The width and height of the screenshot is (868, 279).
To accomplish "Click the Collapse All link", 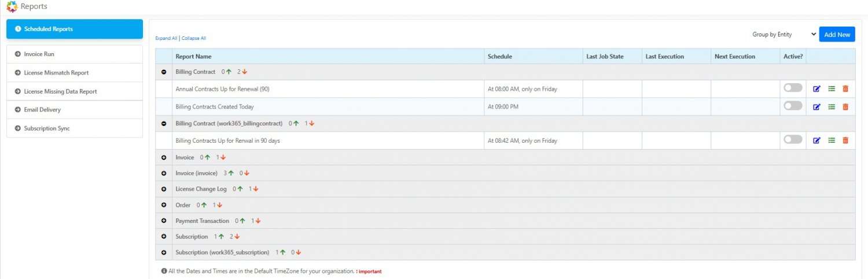I will (x=194, y=38).
